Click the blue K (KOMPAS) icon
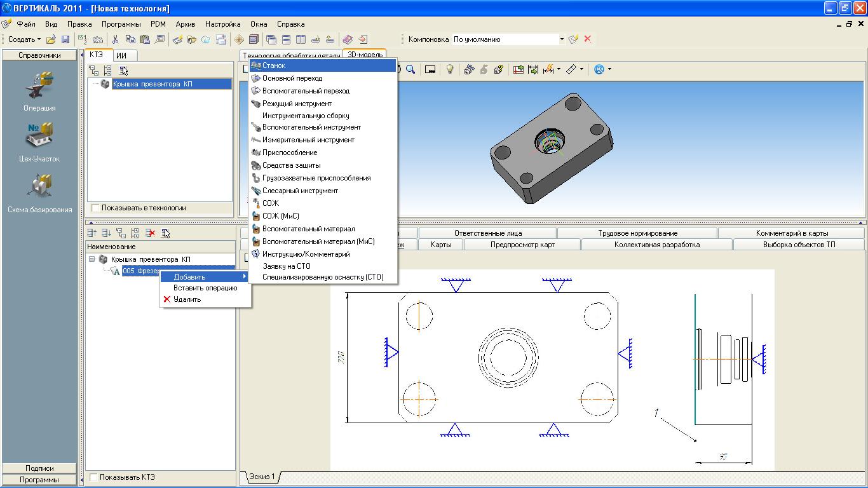The image size is (868, 488). 599,69
